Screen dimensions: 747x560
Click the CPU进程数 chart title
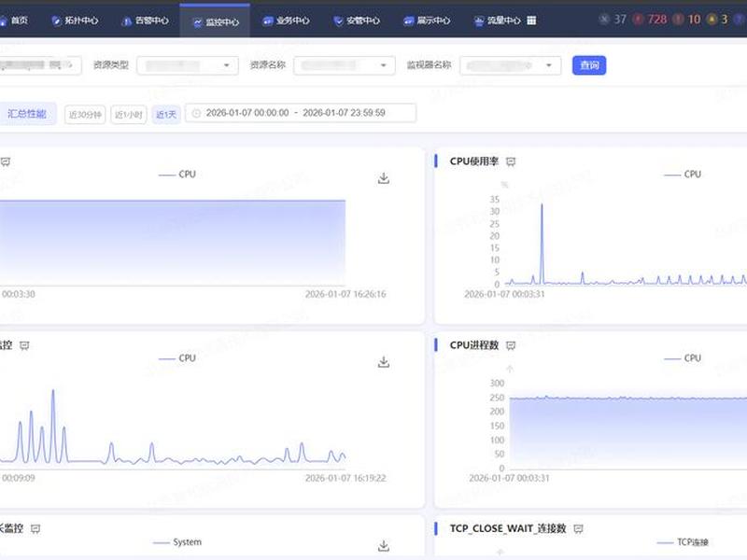coord(474,345)
